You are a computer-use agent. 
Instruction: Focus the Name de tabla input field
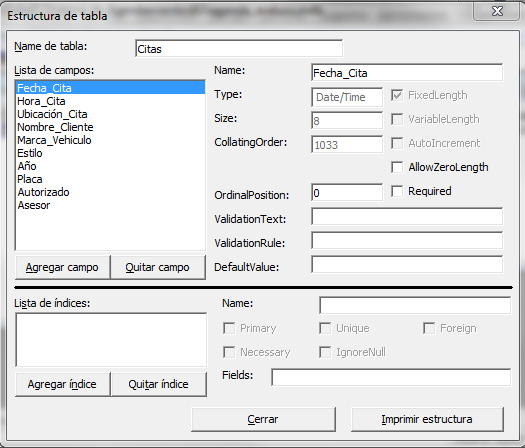click(x=239, y=49)
